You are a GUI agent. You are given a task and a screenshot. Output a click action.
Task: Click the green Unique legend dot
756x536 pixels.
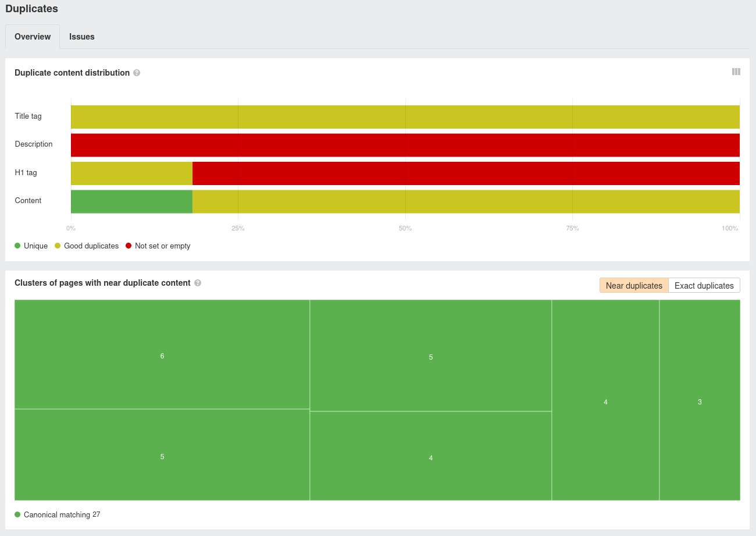point(17,246)
